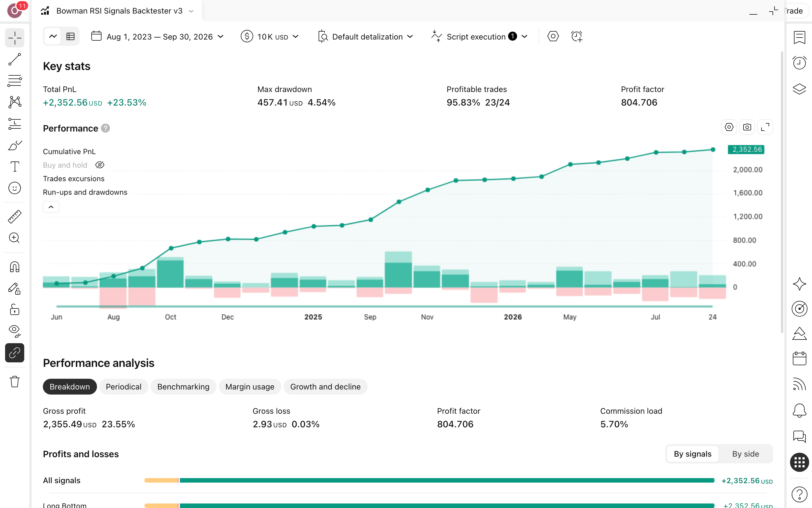Open the emoji icons tool
This screenshot has width=812, height=508.
[x=15, y=188]
